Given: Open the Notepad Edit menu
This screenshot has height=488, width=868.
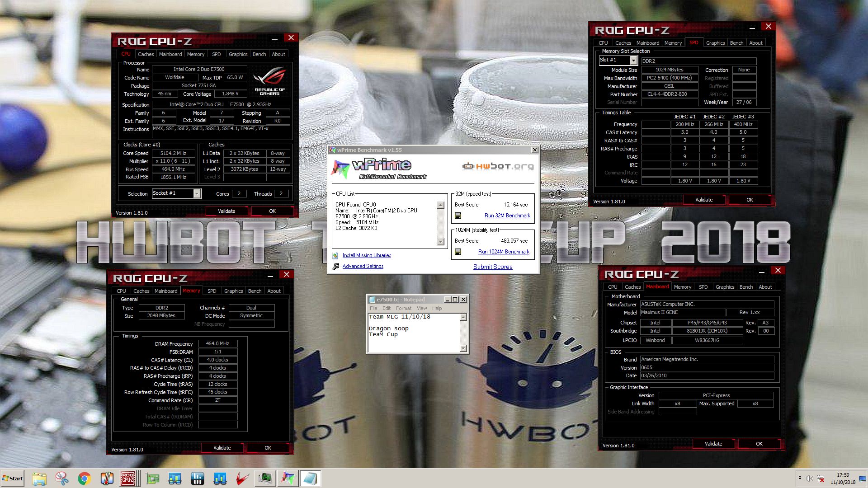Looking at the screenshot, I should point(387,308).
